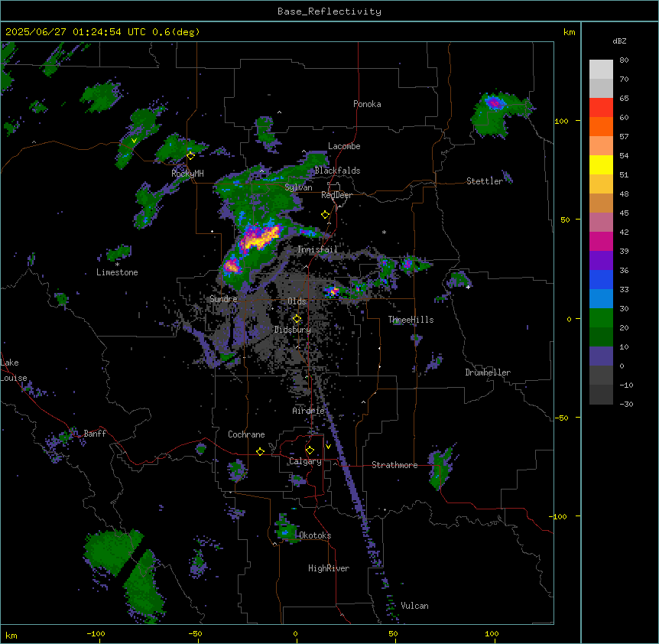Screen dimensions: 659x644
Task: Click the dBZ legend heading
Action: [x=619, y=41]
